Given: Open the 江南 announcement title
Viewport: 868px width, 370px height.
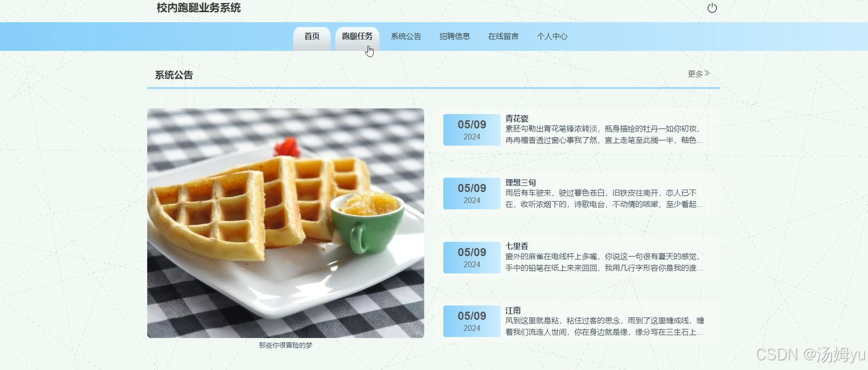Looking at the screenshot, I should click(513, 310).
